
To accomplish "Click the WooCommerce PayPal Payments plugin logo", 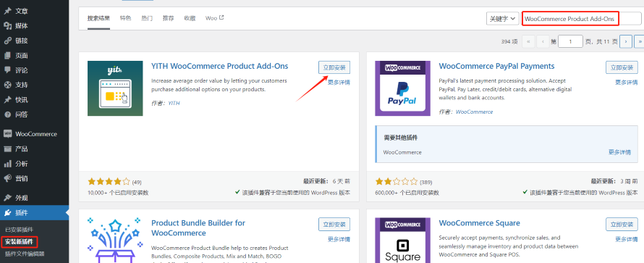I will coord(402,88).
